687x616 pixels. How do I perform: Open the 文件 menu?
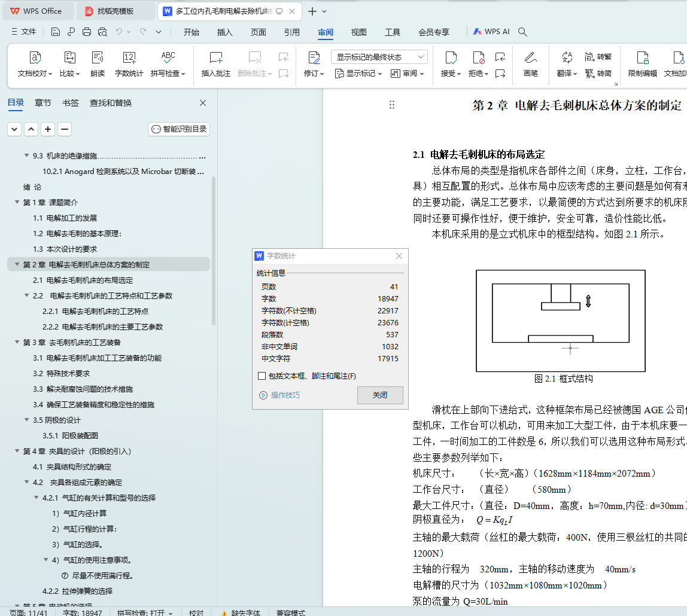(24, 32)
